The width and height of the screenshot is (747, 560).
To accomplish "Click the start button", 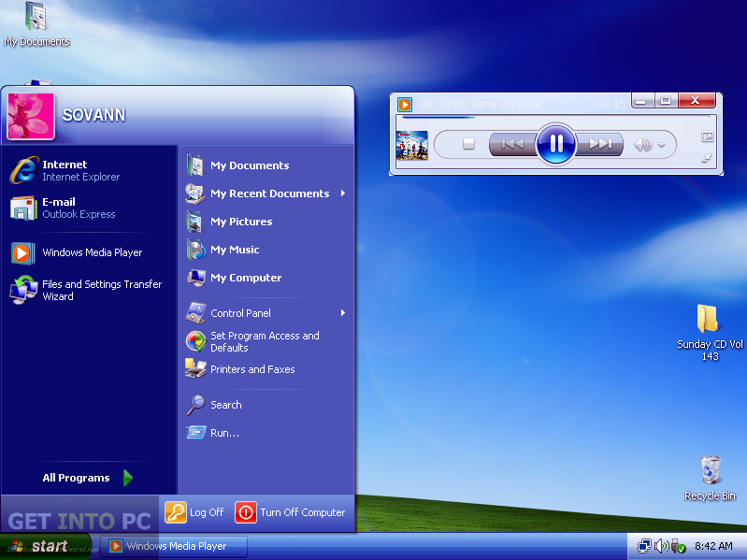I will 45,546.
